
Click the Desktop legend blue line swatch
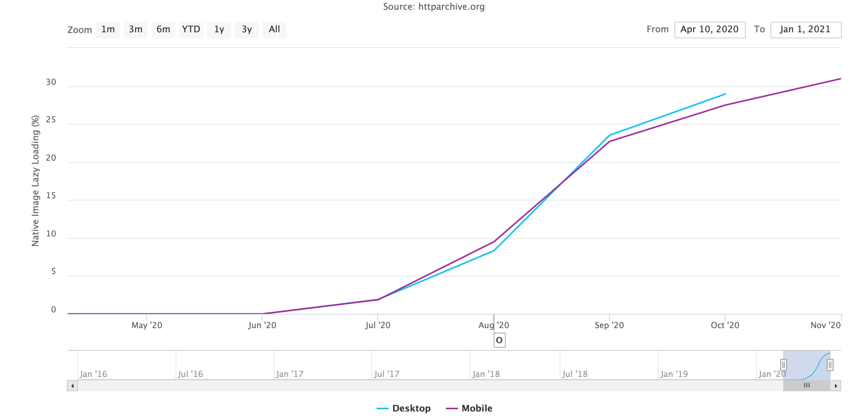(382, 408)
